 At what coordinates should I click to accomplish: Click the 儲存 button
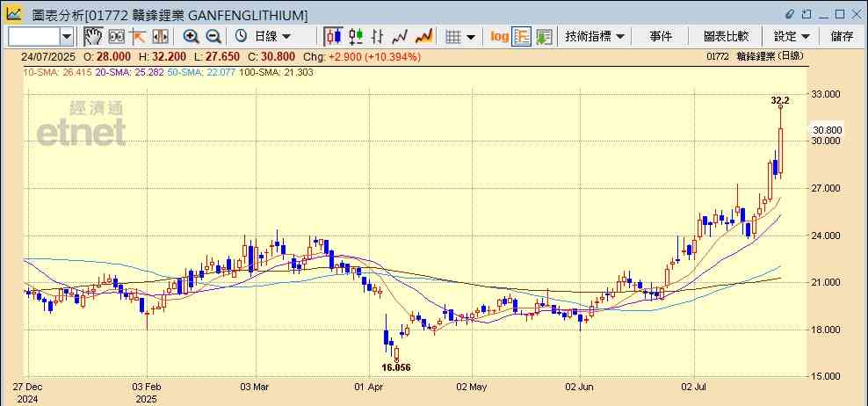click(x=842, y=37)
